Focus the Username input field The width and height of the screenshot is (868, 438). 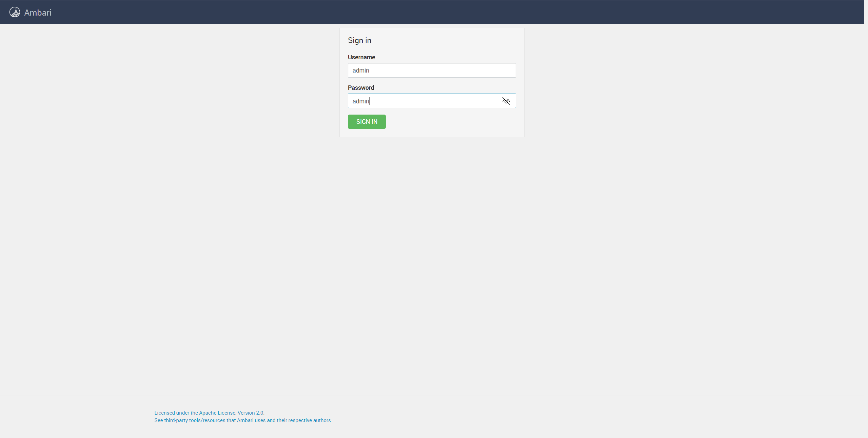point(432,70)
